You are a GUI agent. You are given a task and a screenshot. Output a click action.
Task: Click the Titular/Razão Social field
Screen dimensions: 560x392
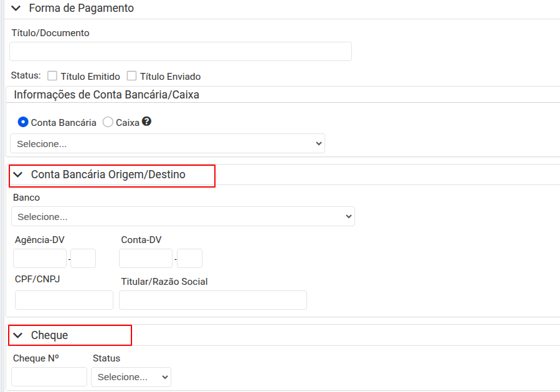[213, 300]
